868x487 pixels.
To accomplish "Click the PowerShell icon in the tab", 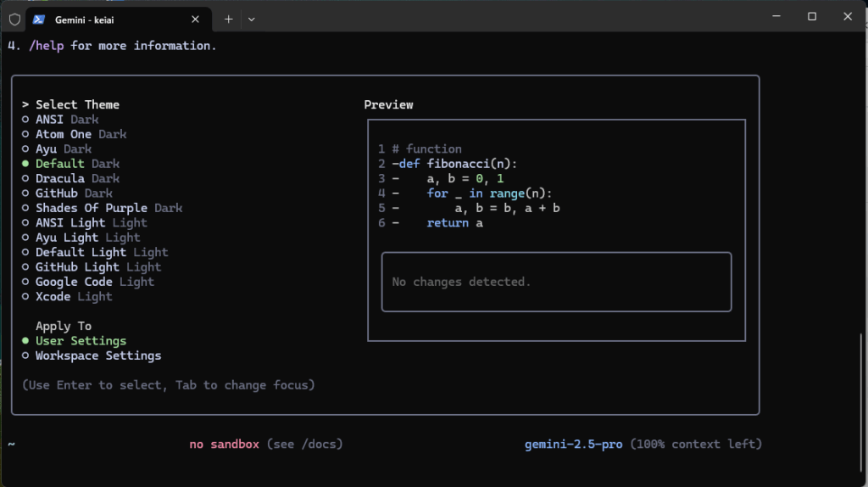I will [x=39, y=20].
